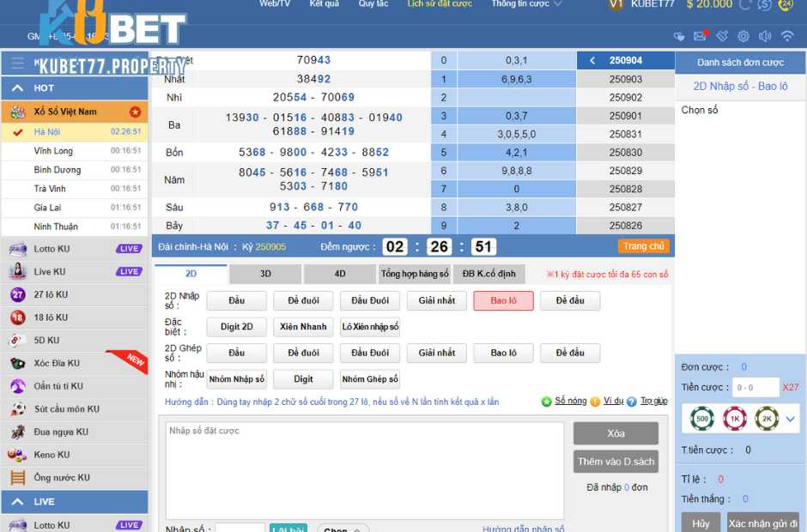Go to Trang chủ orange button

point(643,246)
